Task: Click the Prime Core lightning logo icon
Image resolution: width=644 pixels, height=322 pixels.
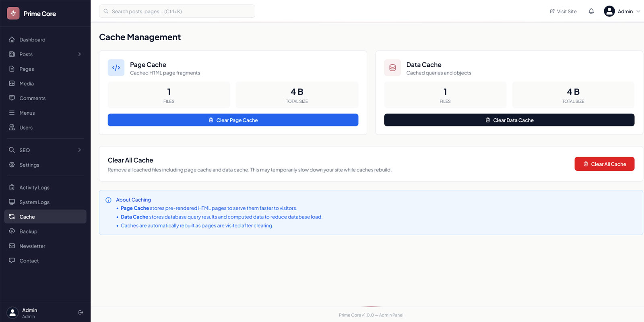Action: (13, 13)
